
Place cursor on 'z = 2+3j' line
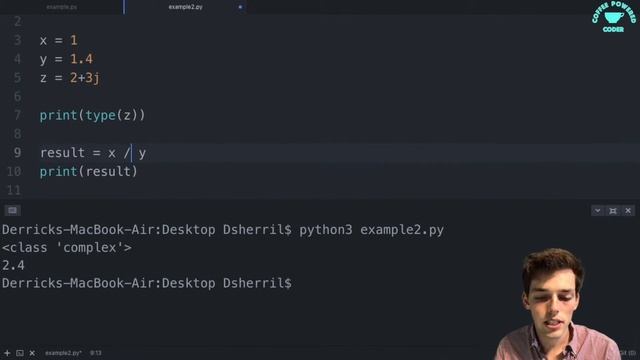tap(69, 78)
